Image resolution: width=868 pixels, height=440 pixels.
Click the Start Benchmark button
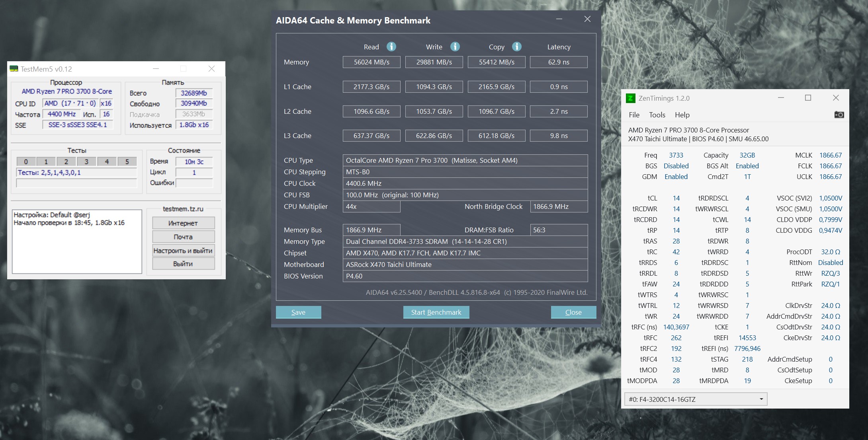click(x=436, y=312)
